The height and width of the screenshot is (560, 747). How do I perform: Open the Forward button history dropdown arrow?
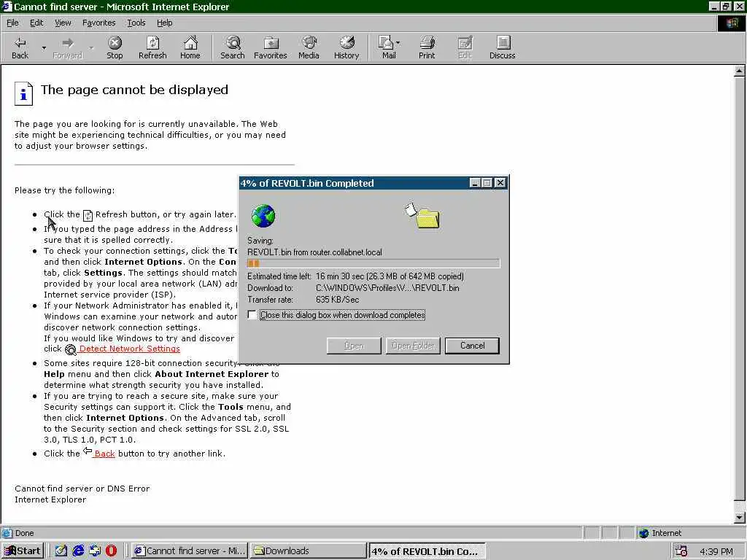(91, 47)
